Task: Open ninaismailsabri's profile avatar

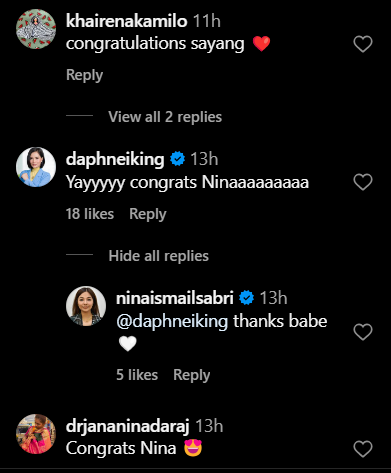Action: [x=86, y=306]
